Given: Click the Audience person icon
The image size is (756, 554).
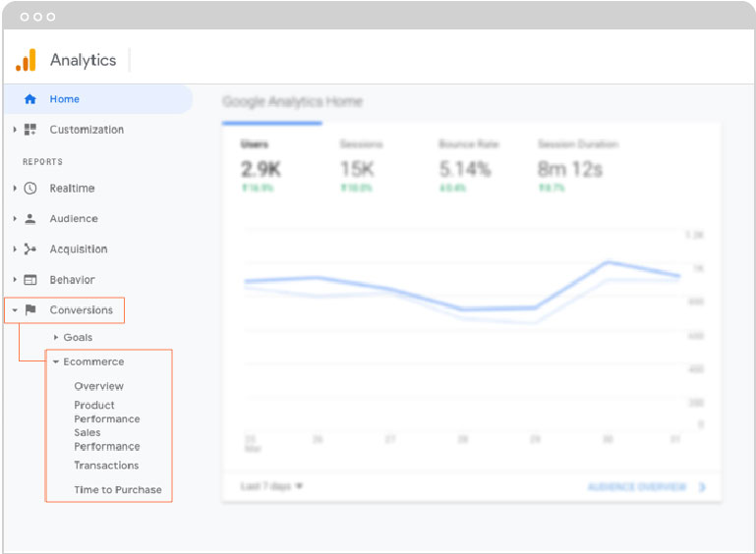Looking at the screenshot, I should pos(29,219).
